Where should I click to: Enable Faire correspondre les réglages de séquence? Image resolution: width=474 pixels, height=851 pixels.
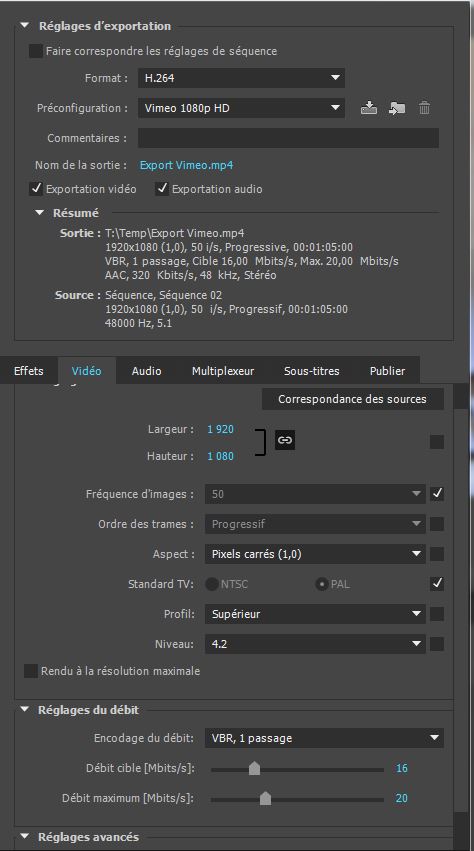[36, 51]
